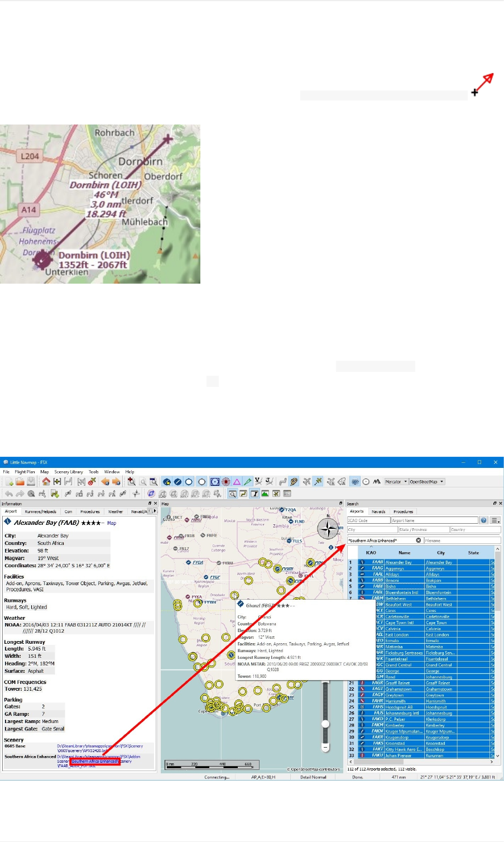This screenshot has width=504, height=842.
Task: Click hillshading mountain toolbar icon
Action: (x=377, y=481)
